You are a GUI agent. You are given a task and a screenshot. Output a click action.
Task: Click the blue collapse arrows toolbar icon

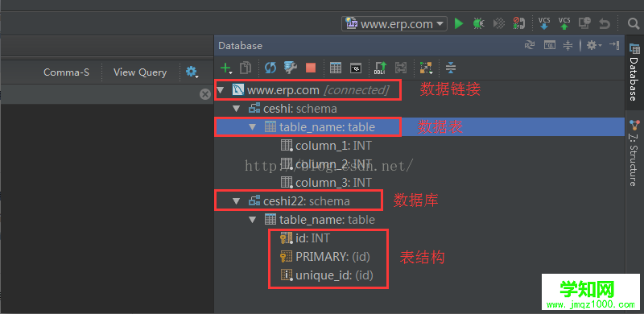click(x=451, y=68)
